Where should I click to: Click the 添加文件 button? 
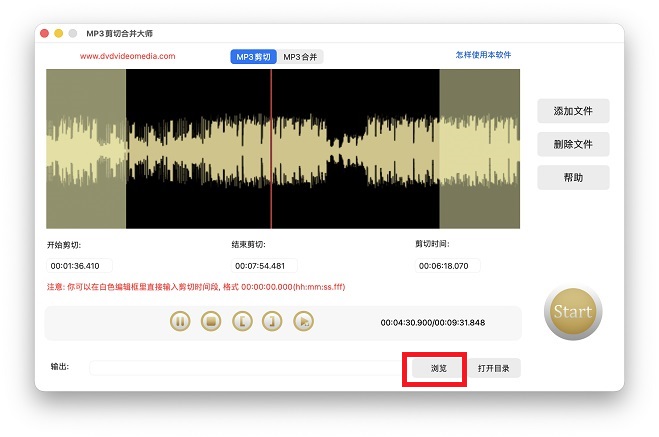(573, 111)
